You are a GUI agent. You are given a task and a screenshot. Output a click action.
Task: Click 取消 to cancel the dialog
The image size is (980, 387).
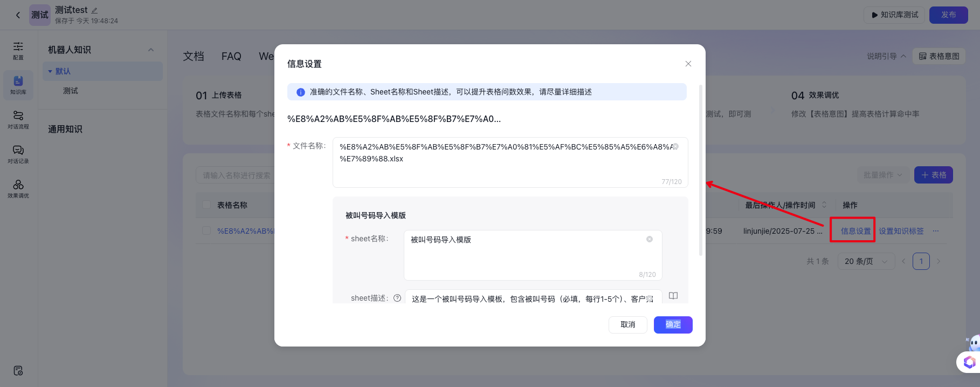pyautogui.click(x=627, y=324)
